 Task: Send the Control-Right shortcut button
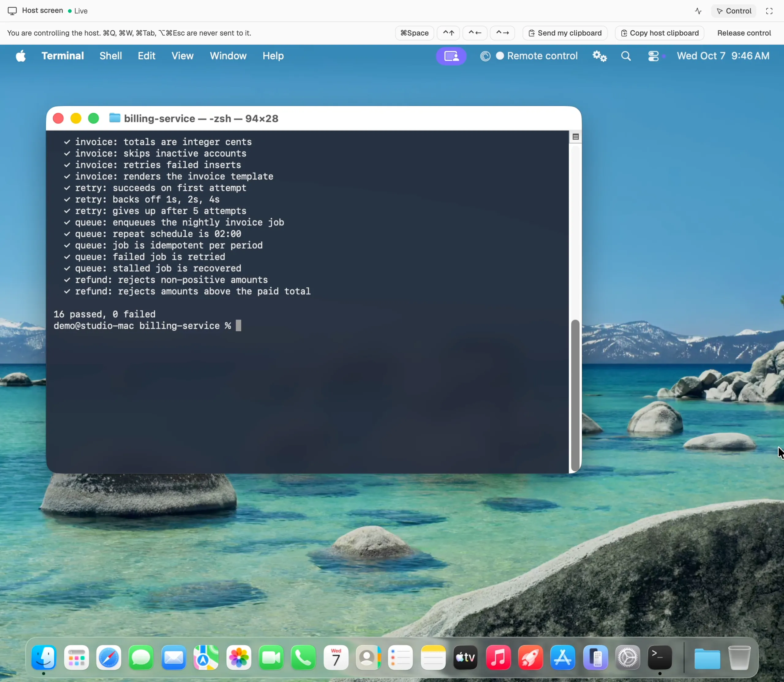[503, 33]
